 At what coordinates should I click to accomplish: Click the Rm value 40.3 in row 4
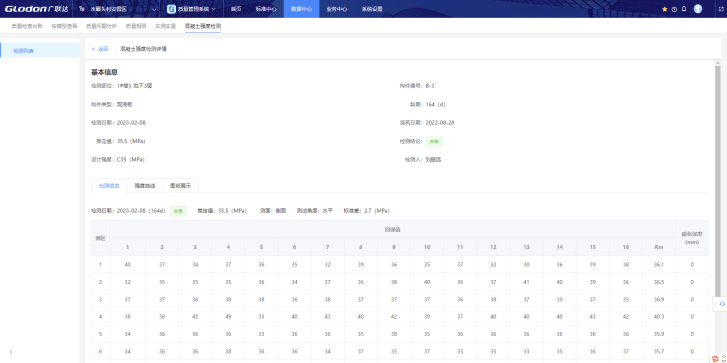click(x=659, y=317)
